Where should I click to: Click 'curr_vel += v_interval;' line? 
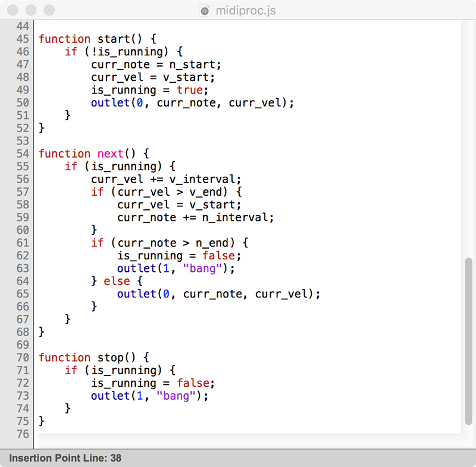166,179
